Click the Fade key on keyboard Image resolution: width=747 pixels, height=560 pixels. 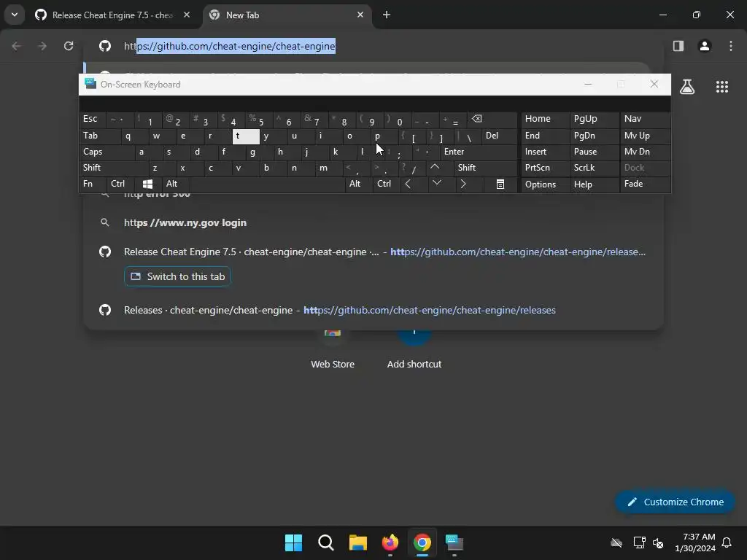point(645,184)
